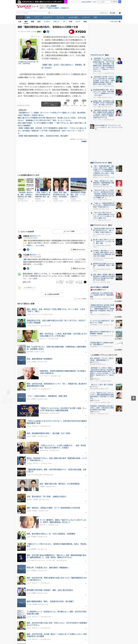
Task: Share the article on X
Action: coord(45,32)
